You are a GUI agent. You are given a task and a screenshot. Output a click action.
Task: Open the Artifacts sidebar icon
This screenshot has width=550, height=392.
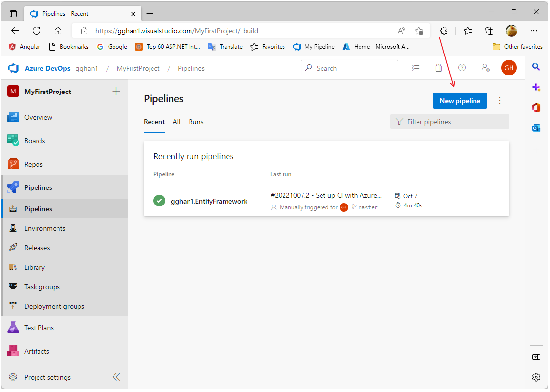13,351
